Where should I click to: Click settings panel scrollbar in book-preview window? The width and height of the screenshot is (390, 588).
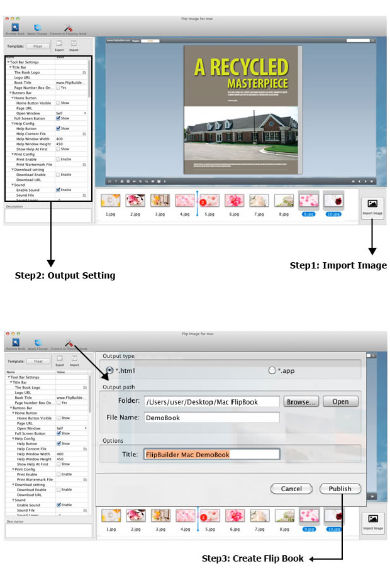click(89, 79)
